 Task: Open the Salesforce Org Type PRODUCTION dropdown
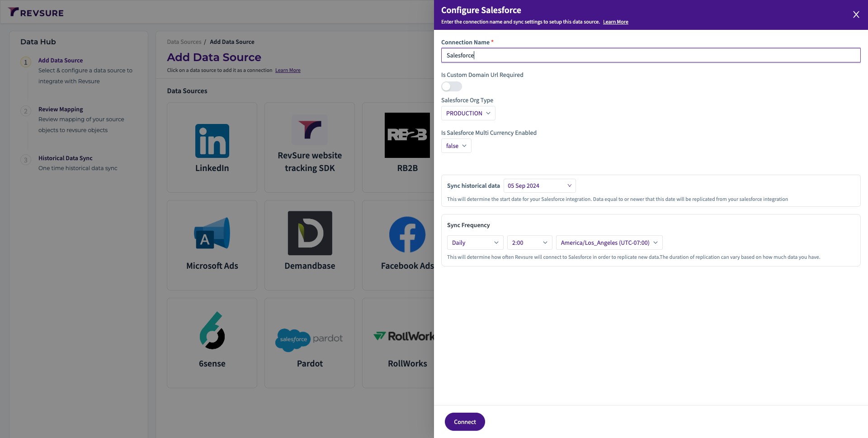tap(468, 113)
